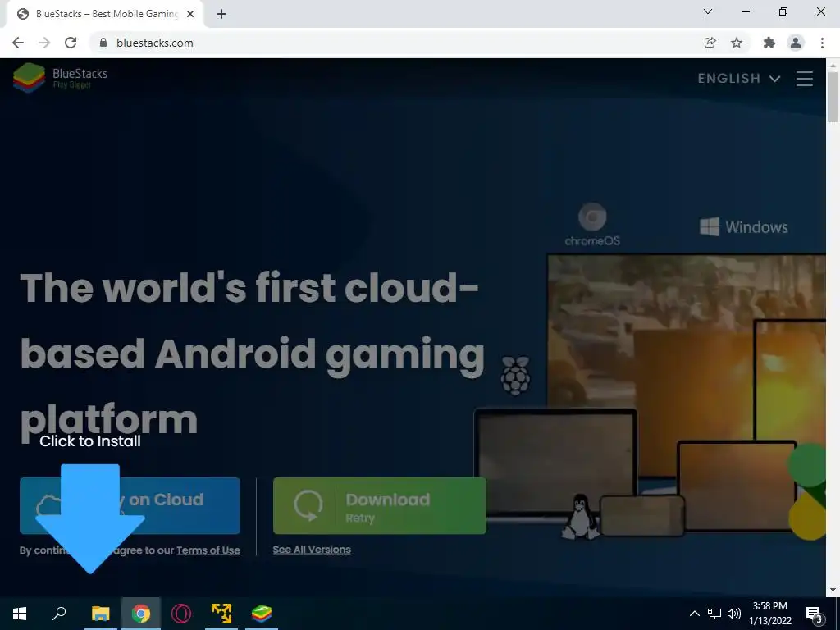This screenshot has height=630, width=840.
Task: Open File Explorer from the taskbar
Action: pos(100,614)
